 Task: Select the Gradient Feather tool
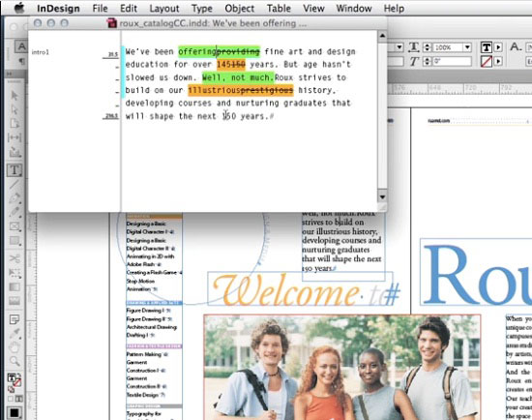pyautogui.click(x=15, y=301)
